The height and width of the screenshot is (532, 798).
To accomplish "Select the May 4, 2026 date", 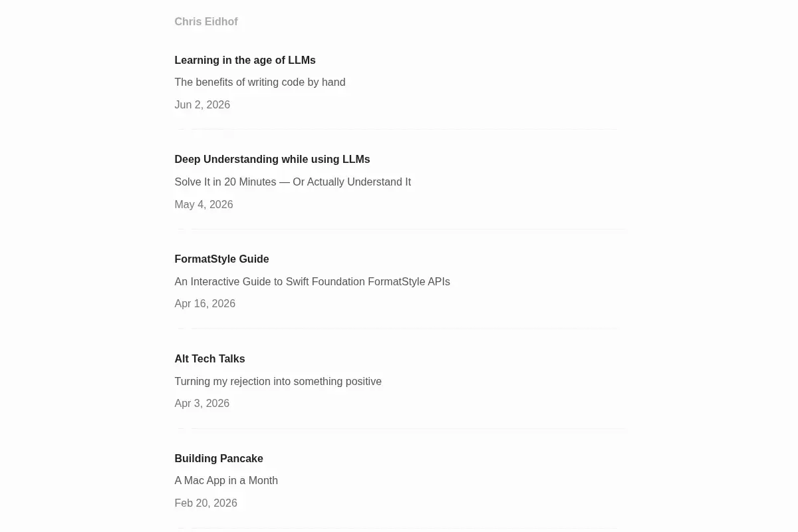I will [203, 205].
